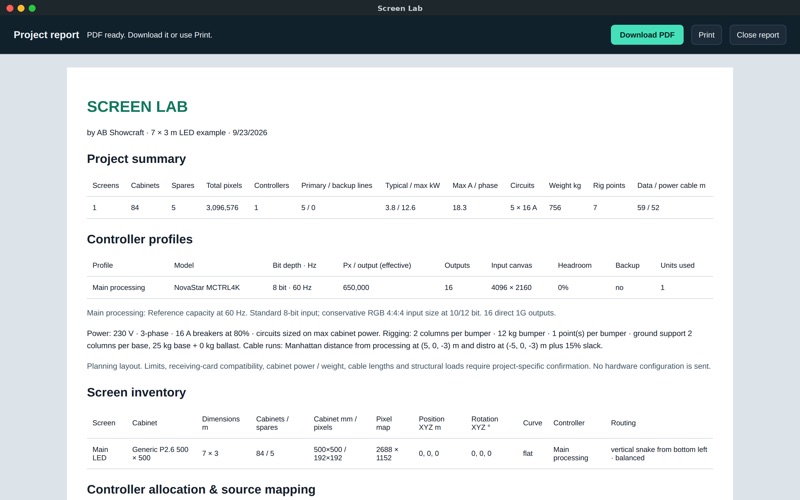Image resolution: width=800 pixels, height=500 pixels.
Task: Click Backup value no
Action: point(619,287)
